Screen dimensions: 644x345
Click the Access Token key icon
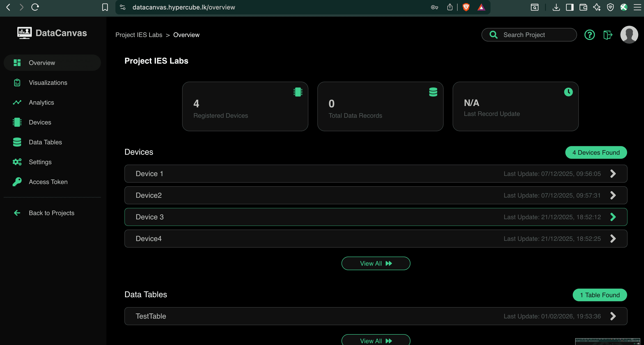pyautogui.click(x=17, y=182)
